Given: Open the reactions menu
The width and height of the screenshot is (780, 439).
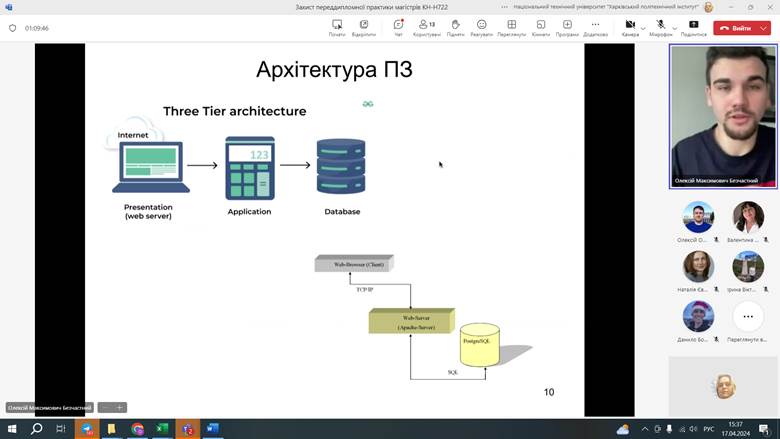Looking at the screenshot, I should tap(482, 27).
